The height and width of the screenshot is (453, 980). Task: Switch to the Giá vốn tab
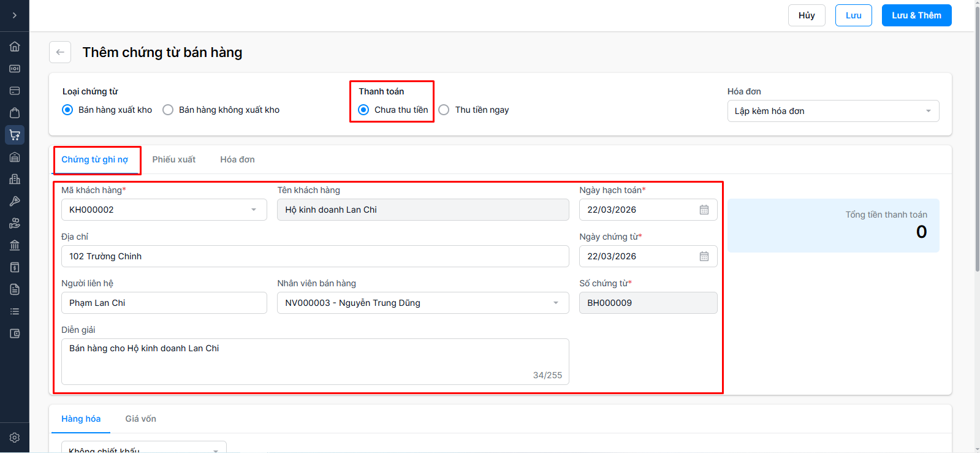click(x=140, y=419)
